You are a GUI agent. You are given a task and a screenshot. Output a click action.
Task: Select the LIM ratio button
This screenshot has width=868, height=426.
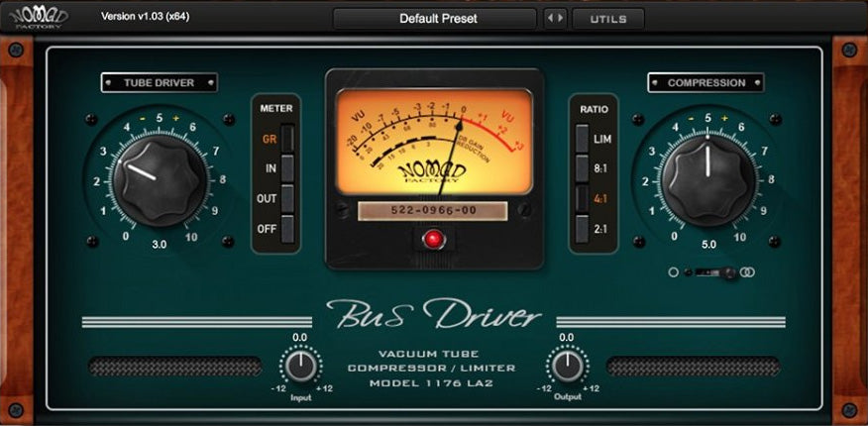pos(583,140)
